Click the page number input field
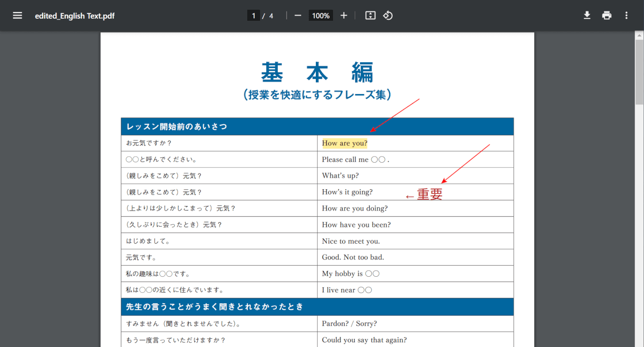This screenshot has width=644, height=347. coord(253,15)
